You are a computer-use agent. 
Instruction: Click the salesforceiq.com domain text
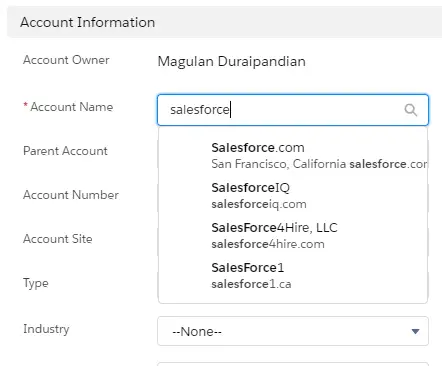point(259,204)
